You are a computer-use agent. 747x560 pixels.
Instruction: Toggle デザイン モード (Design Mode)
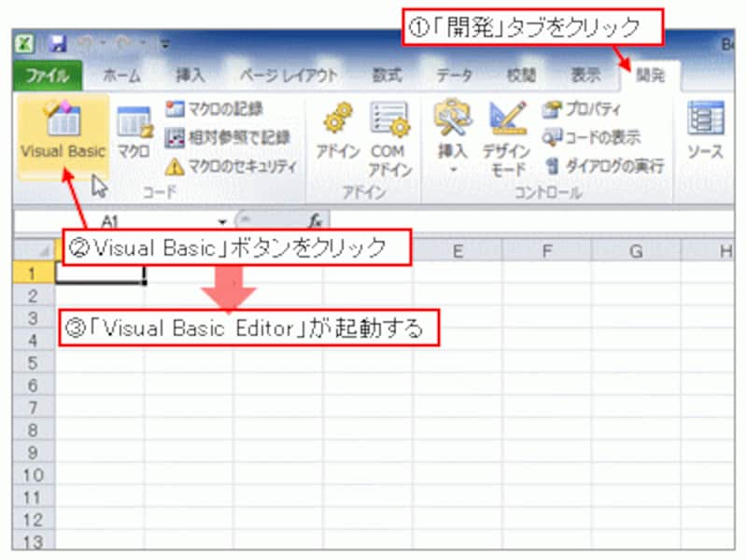(507, 139)
